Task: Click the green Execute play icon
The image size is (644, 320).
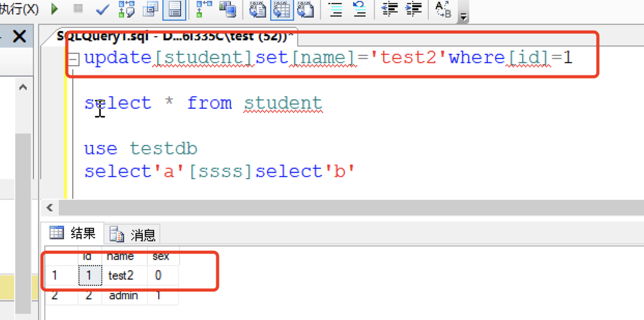Action: 54,9
